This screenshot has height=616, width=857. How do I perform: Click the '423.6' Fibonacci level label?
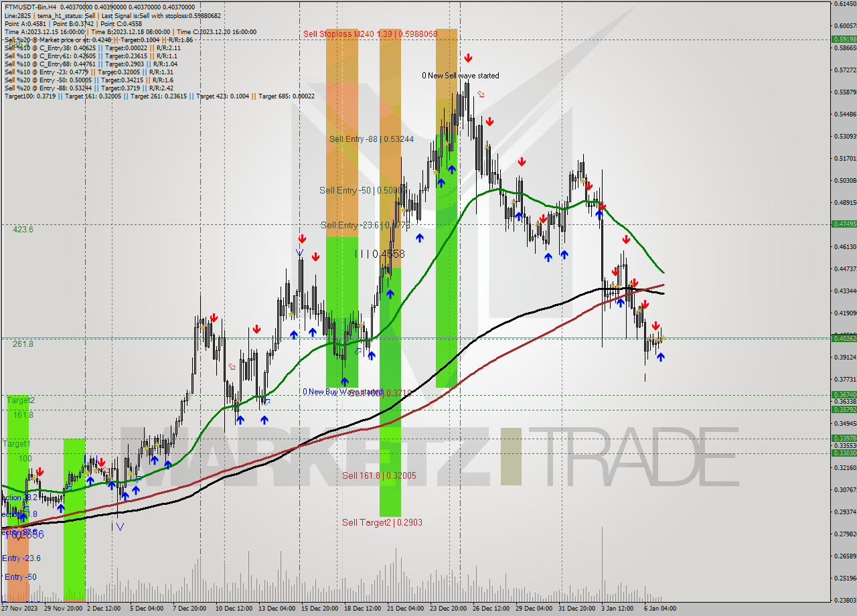pyautogui.click(x=23, y=229)
